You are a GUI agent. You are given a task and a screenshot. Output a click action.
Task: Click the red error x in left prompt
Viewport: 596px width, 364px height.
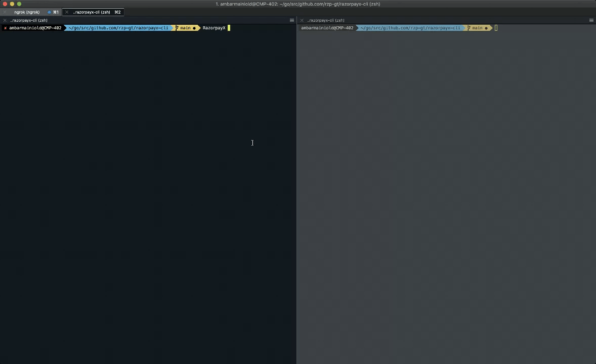click(6, 28)
